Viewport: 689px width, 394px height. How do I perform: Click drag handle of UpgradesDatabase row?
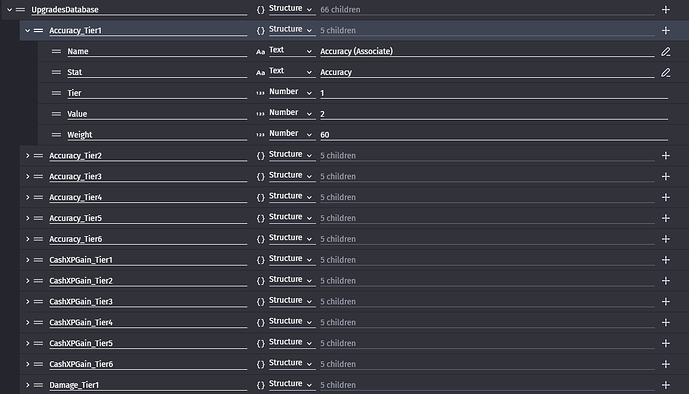pos(20,10)
